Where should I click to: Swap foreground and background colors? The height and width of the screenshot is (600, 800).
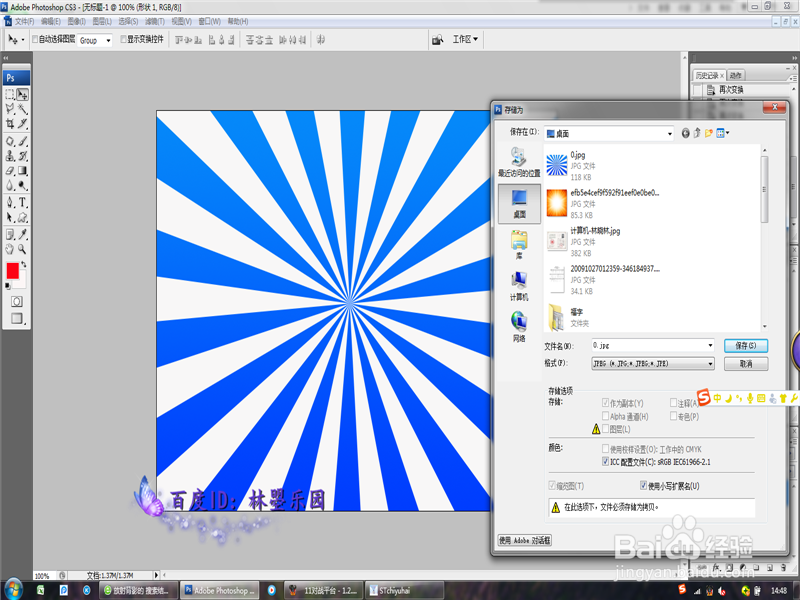(x=23, y=264)
